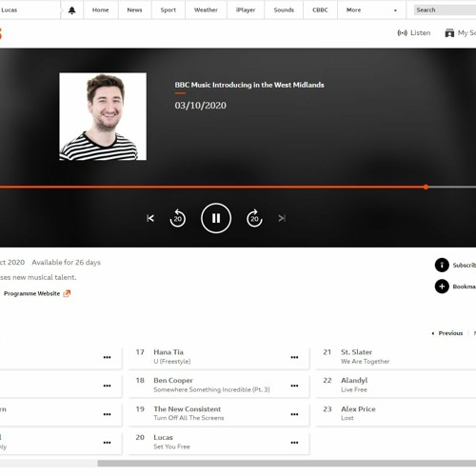Open the notifications bell icon
476x476 pixels.
tap(72, 10)
